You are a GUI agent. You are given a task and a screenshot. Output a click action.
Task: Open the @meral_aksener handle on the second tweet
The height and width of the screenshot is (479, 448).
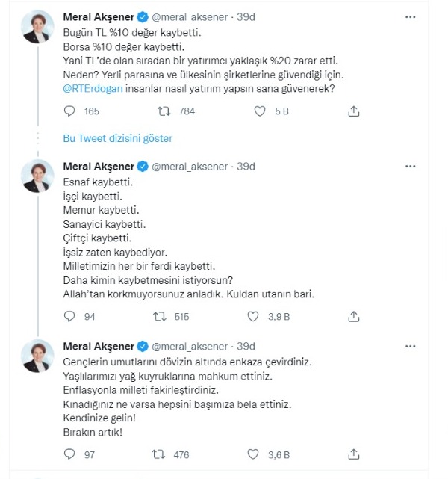190,167
